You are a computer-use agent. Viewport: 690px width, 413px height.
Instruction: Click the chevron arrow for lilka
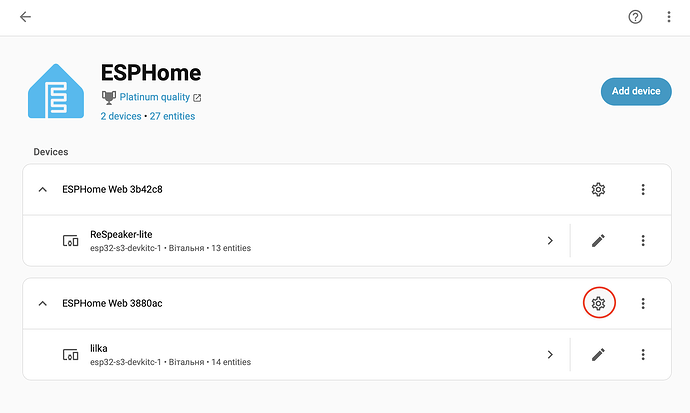[550, 354]
